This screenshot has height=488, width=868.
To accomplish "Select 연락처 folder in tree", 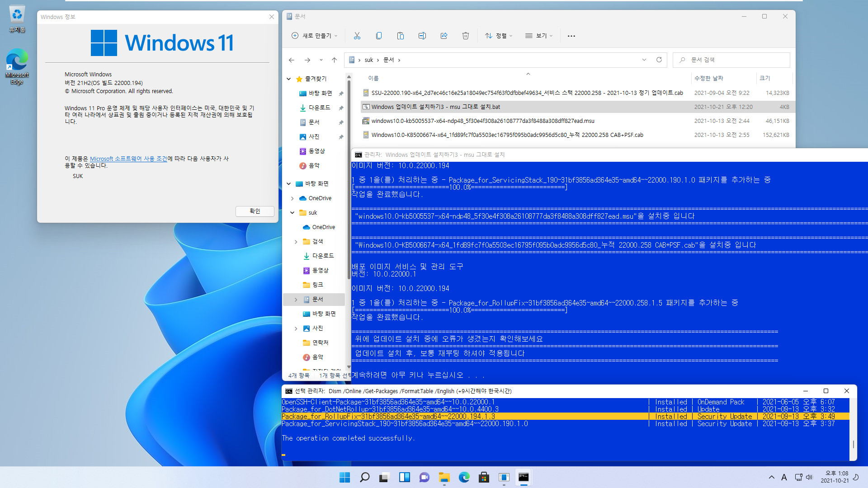I will click(316, 343).
